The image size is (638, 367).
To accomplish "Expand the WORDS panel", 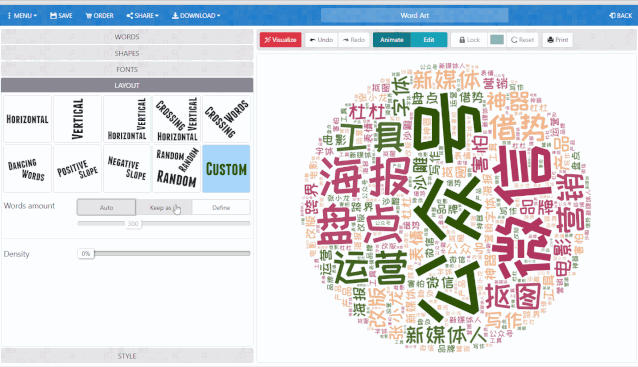I will click(127, 37).
